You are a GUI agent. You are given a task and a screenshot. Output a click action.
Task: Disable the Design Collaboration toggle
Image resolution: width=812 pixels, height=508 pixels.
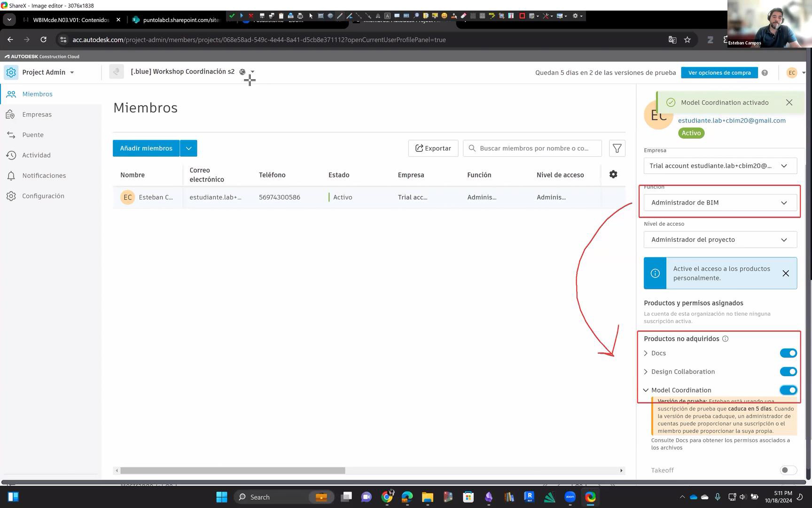[788, 372]
